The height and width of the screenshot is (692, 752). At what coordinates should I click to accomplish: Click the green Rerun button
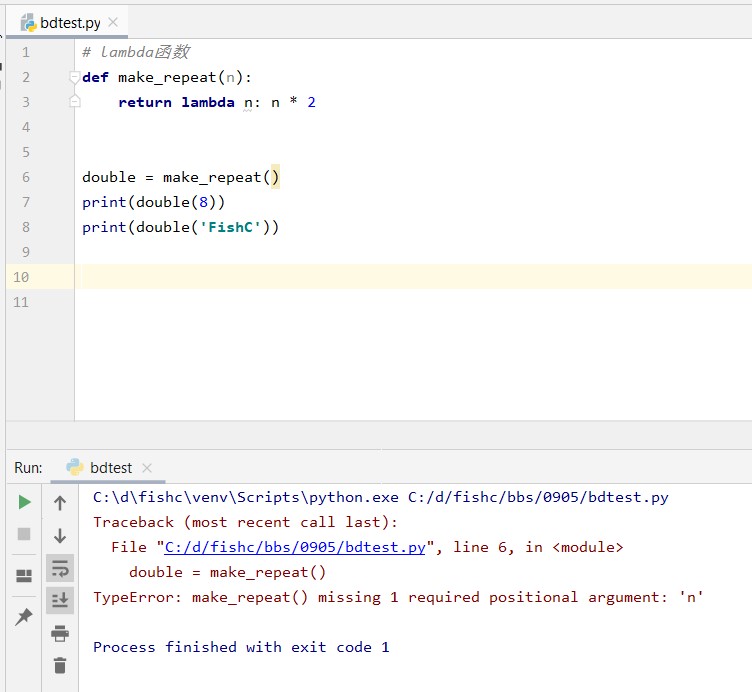(x=24, y=502)
